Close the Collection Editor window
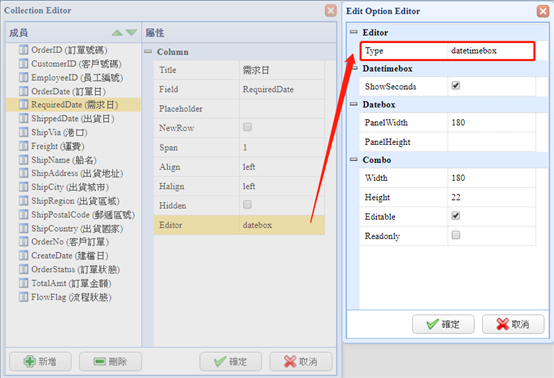This screenshot has height=378, width=554. [331, 11]
